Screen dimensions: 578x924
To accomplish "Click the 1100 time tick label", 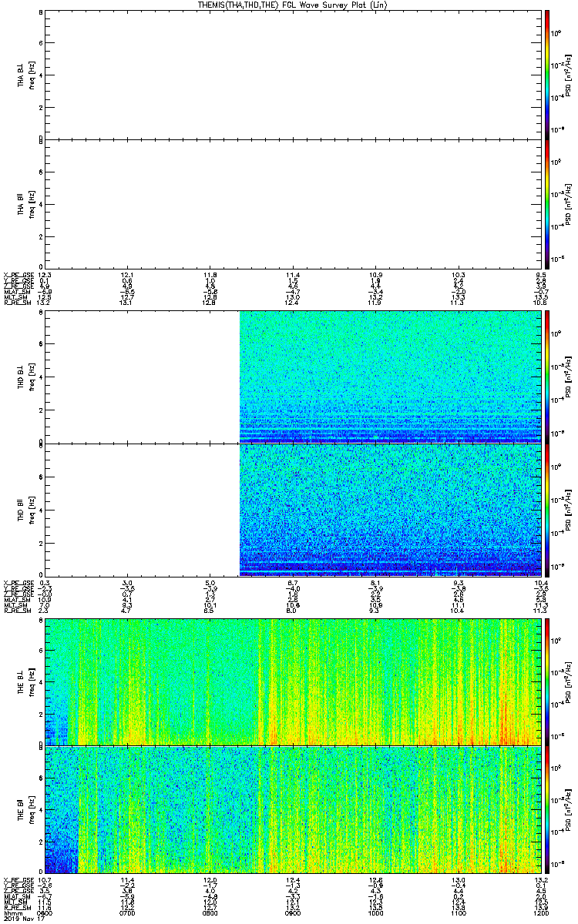I will (x=458, y=913).
